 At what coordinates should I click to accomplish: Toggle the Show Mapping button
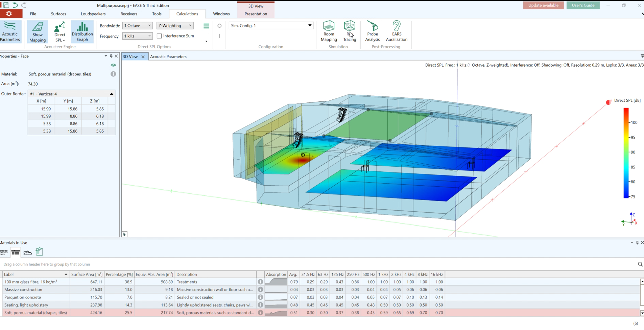pos(37,31)
